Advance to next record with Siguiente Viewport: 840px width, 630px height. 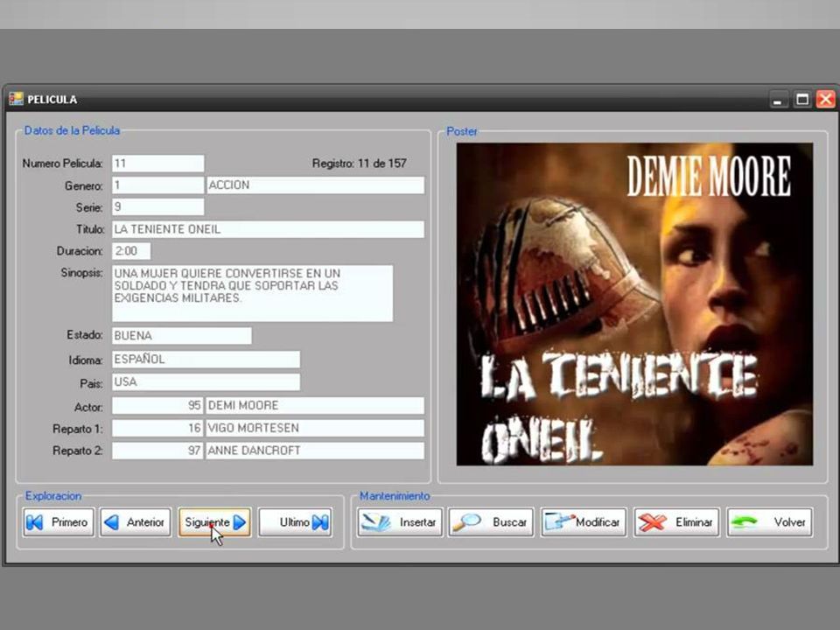[x=214, y=522]
